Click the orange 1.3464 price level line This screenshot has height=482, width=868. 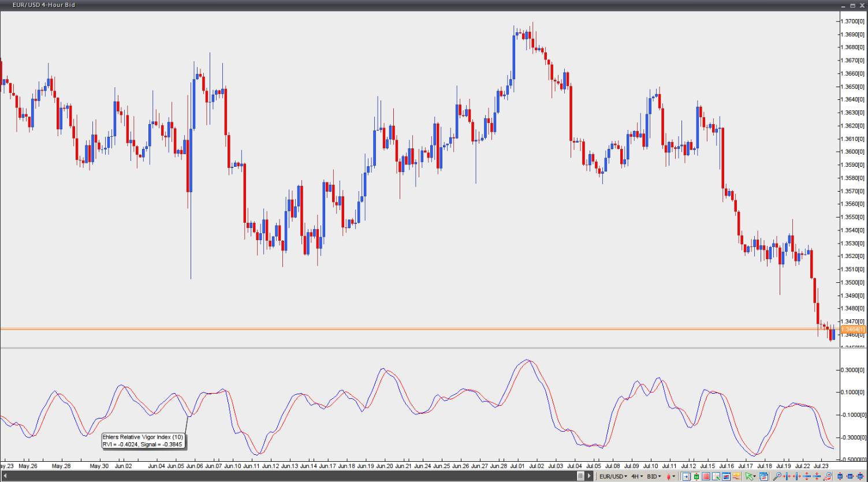(x=404, y=329)
